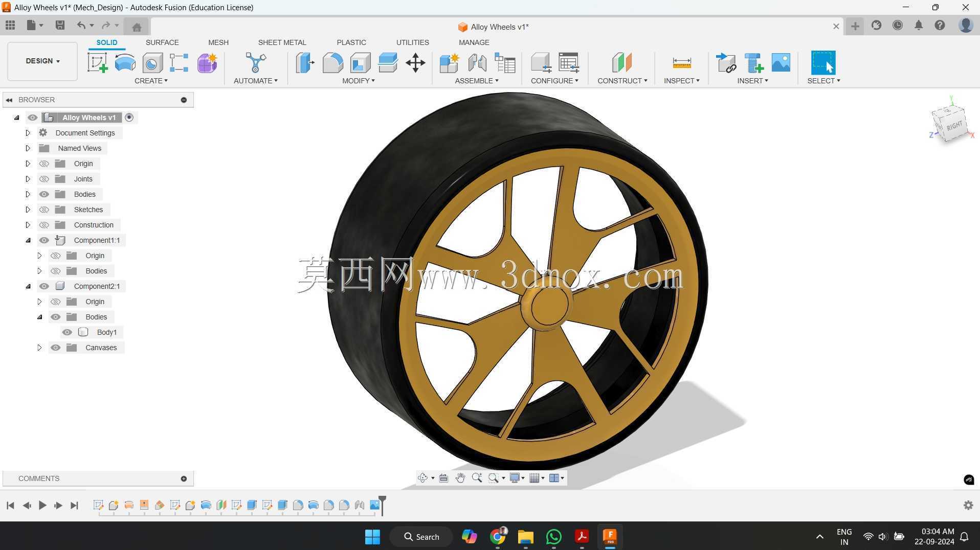The width and height of the screenshot is (980, 550).
Task: Click the timeline end marker
Action: [x=382, y=505]
